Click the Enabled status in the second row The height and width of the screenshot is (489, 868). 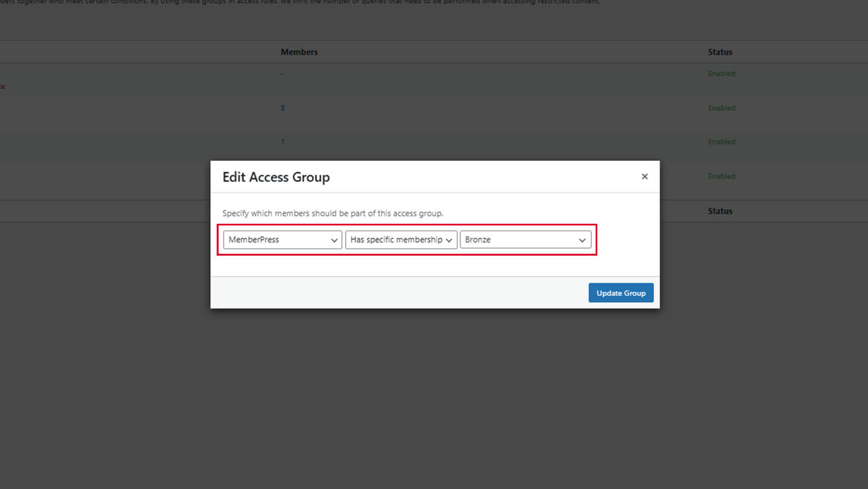pyautogui.click(x=721, y=108)
